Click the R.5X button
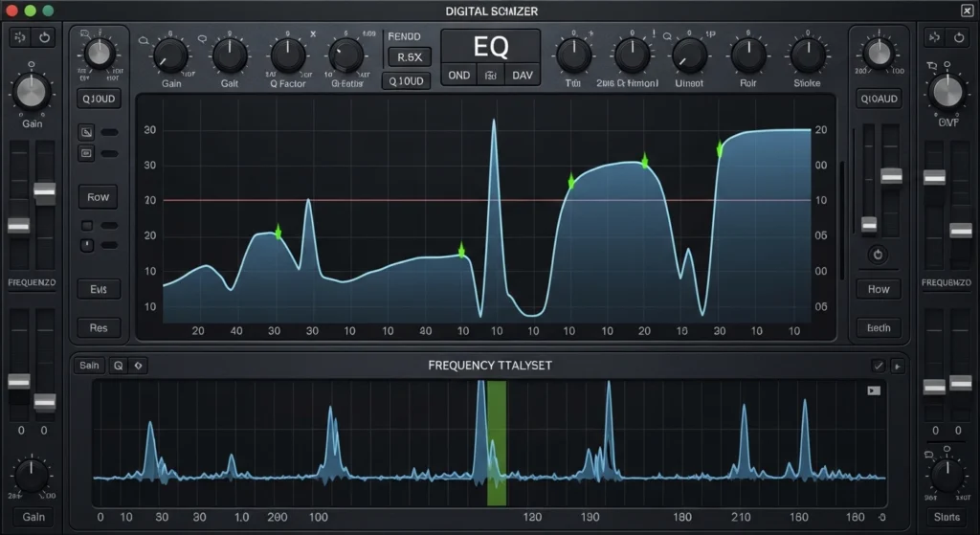 point(410,56)
